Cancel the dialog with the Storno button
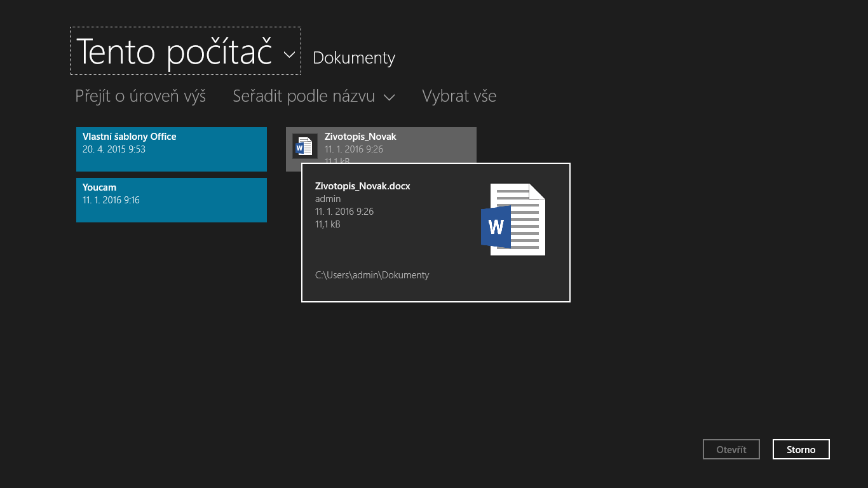 coord(801,449)
